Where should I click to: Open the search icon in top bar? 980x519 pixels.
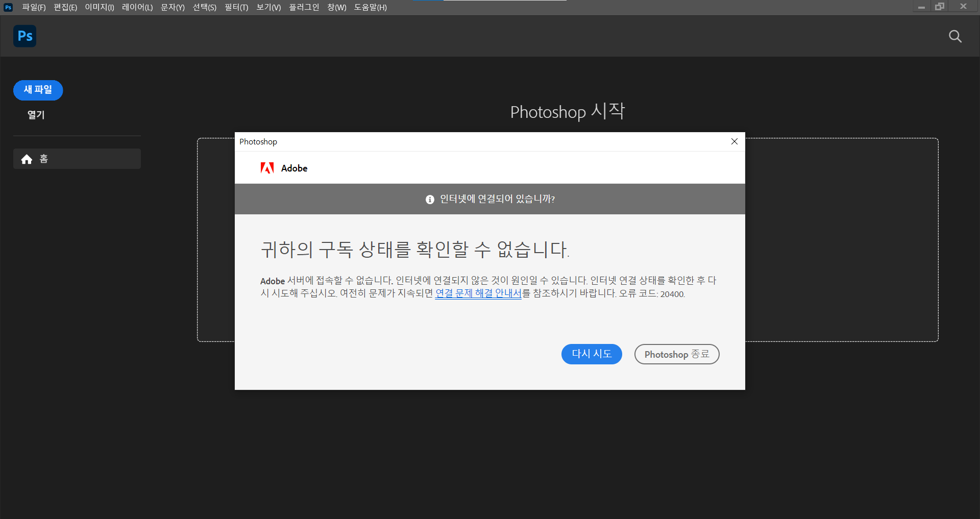coord(955,36)
